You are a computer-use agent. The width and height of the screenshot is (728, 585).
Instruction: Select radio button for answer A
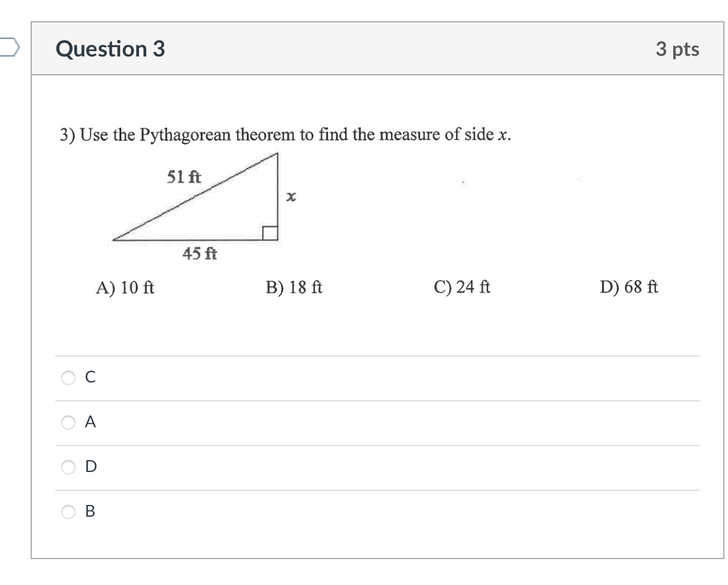click(x=68, y=422)
